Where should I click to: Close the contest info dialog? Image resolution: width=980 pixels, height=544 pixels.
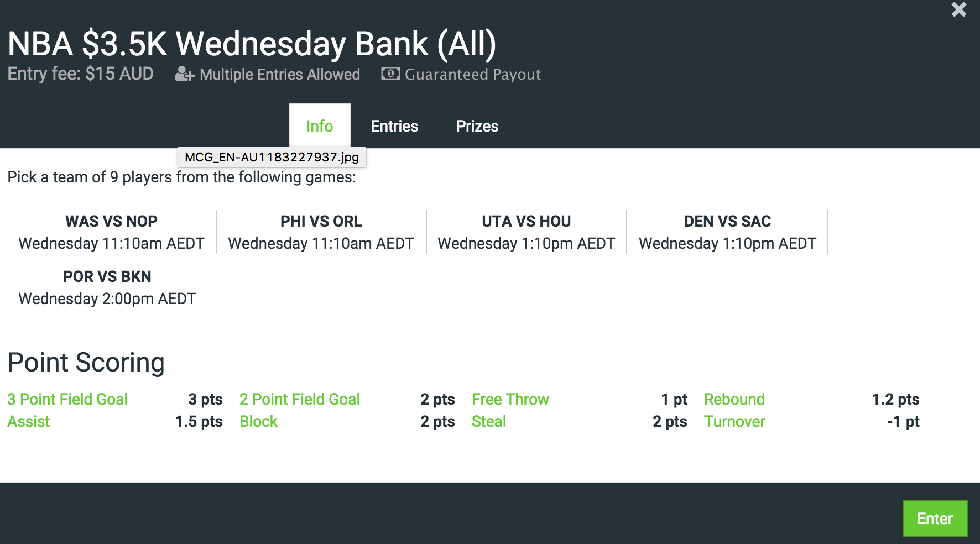pos(958,9)
